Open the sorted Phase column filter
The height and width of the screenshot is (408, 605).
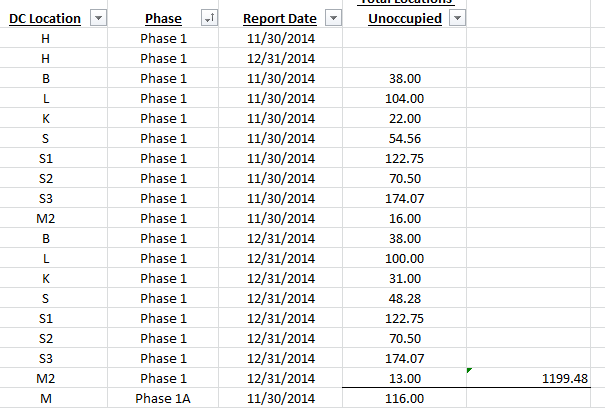click(209, 19)
